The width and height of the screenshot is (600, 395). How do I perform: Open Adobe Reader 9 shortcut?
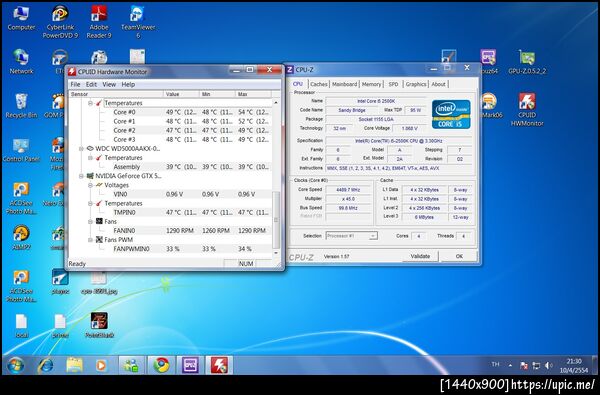pyautogui.click(x=99, y=22)
